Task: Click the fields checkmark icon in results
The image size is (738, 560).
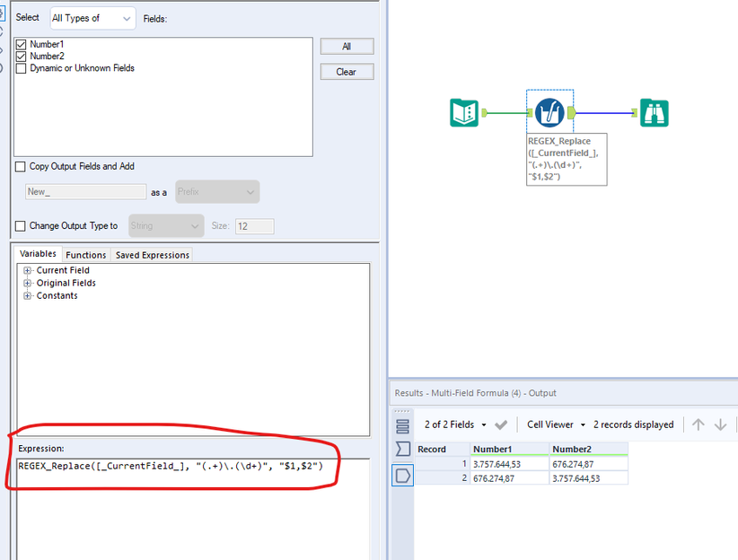Action: click(501, 425)
